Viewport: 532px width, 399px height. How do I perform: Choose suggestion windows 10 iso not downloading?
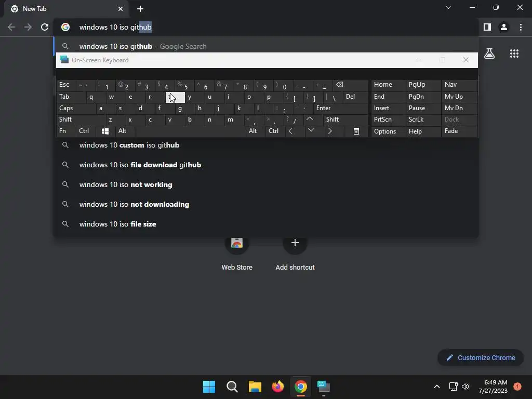267,204
